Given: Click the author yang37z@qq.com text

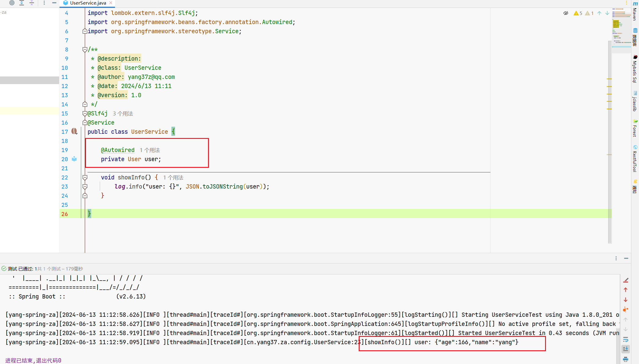Looking at the screenshot, I should click(151, 77).
